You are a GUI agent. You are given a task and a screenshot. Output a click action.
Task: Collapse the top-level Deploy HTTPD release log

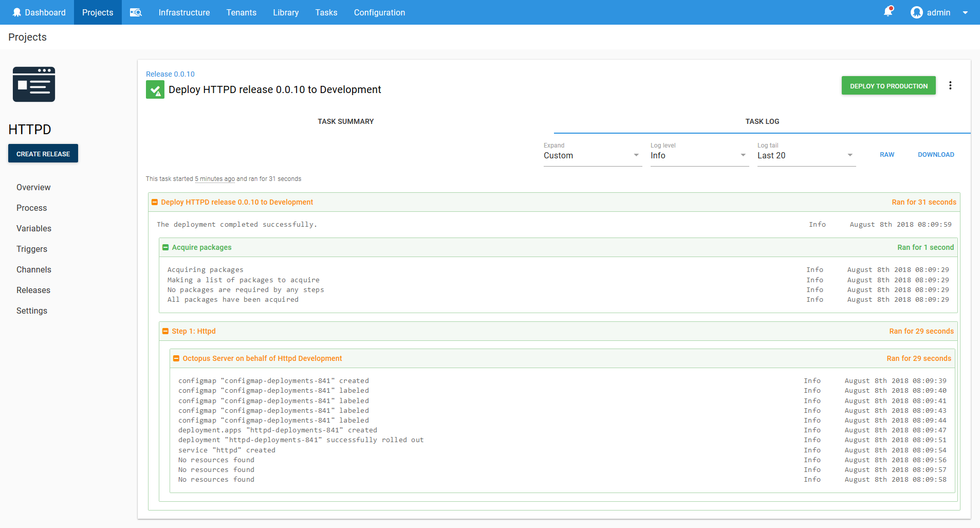(x=155, y=202)
